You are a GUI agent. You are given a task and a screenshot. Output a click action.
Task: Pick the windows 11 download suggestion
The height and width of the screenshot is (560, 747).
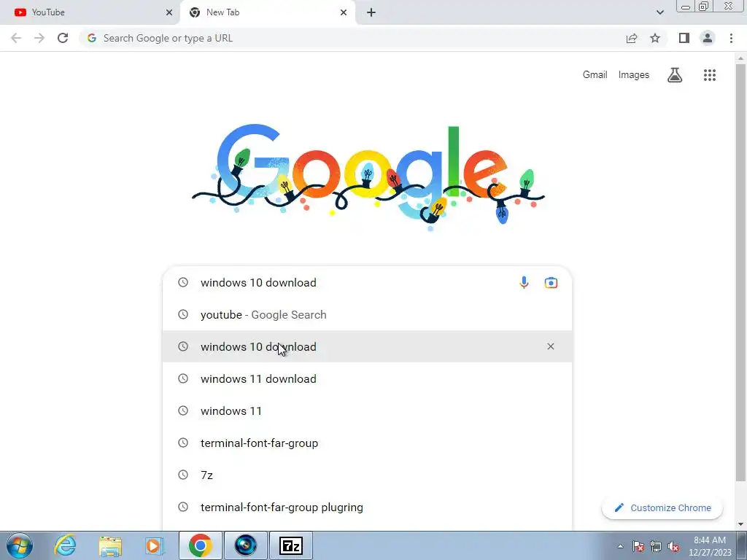(x=367, y=378)
